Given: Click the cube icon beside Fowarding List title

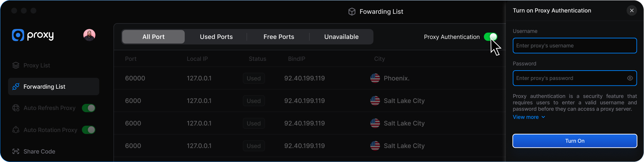Looking at the screenshot, I should (x=352, y=12).
